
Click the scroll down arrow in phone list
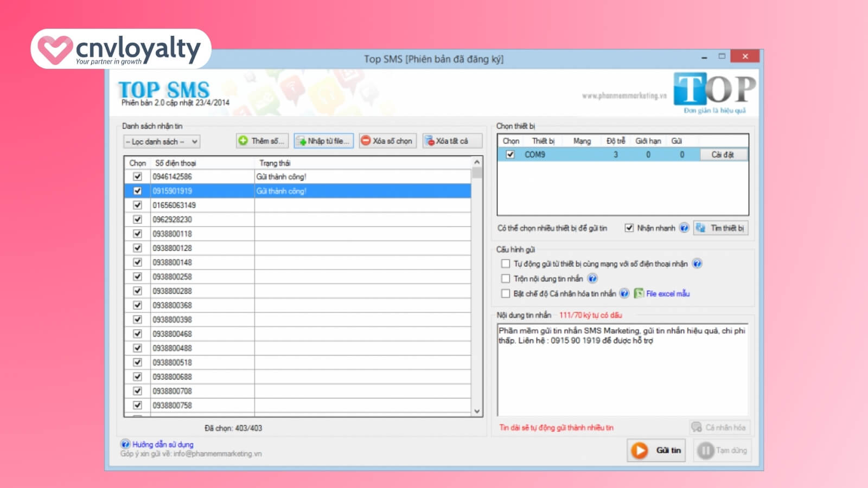pyautogui.click(x=477, y=412)
